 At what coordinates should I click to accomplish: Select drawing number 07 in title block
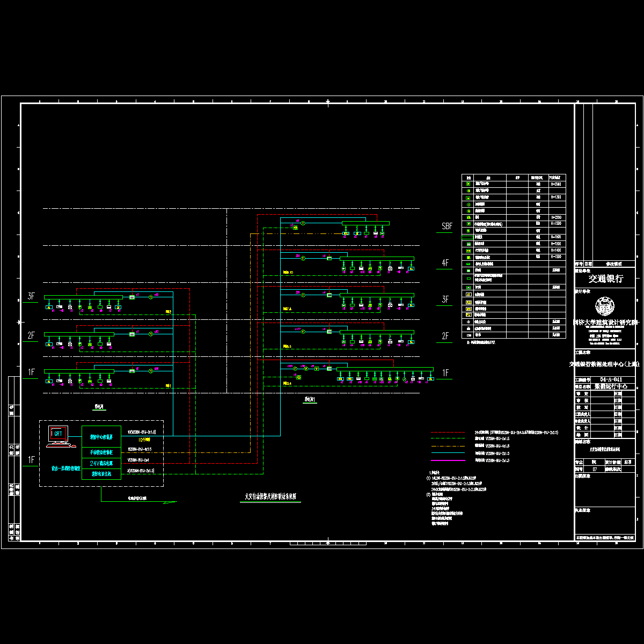595,469
